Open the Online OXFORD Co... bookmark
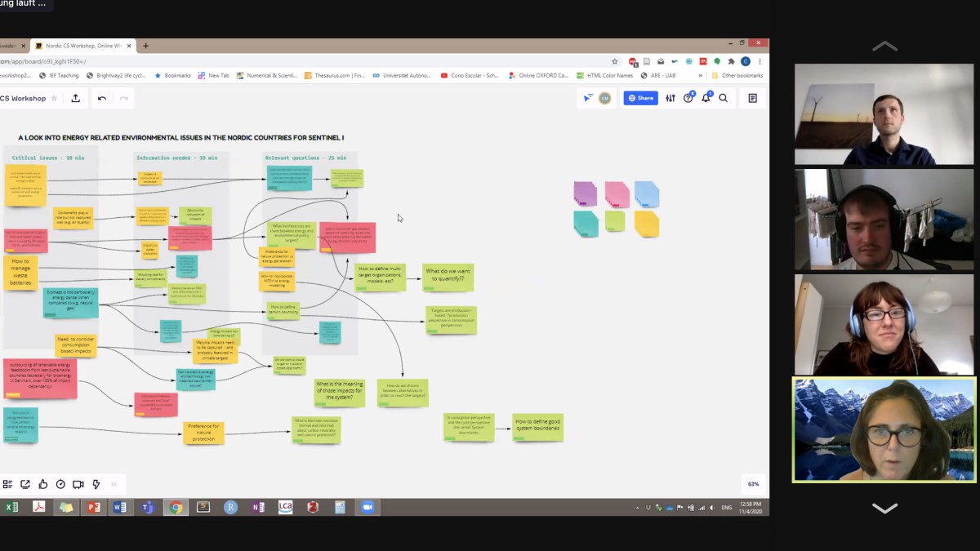 (538, 75)
